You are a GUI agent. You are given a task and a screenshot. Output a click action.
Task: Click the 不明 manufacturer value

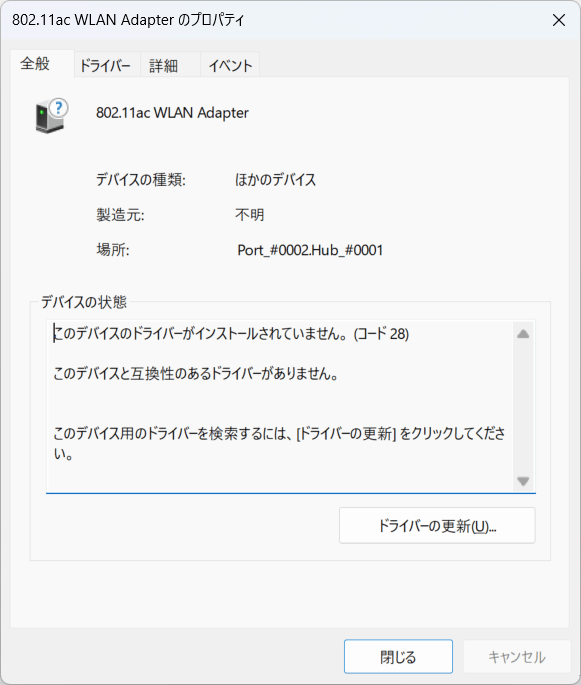pyautogui.click(x=249, y=214)
